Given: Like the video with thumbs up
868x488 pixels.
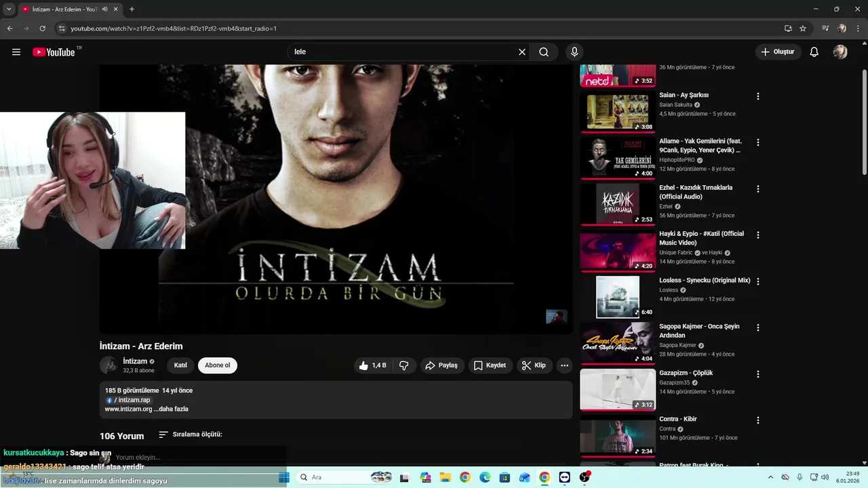Looking at the screenshot, I should 372,365.
